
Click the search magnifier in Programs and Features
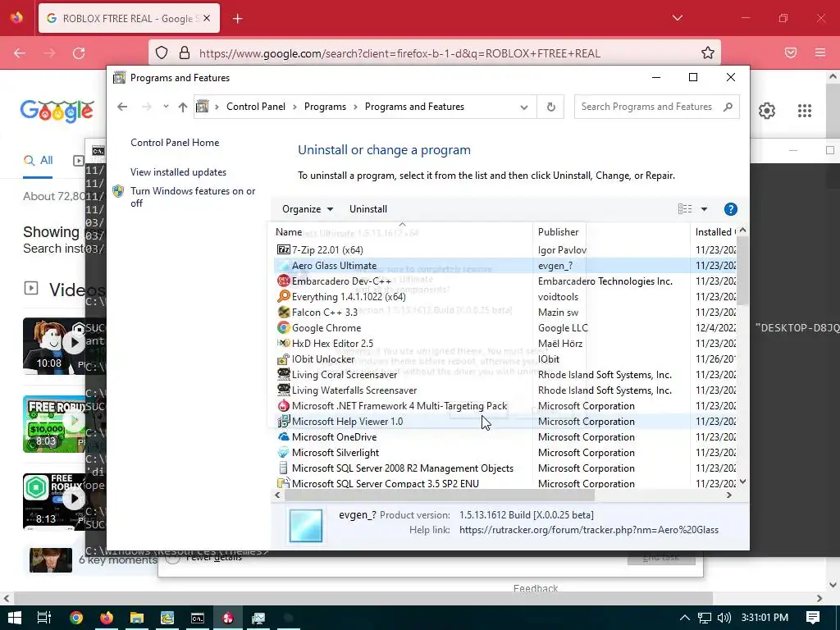[x=728, y=107]
